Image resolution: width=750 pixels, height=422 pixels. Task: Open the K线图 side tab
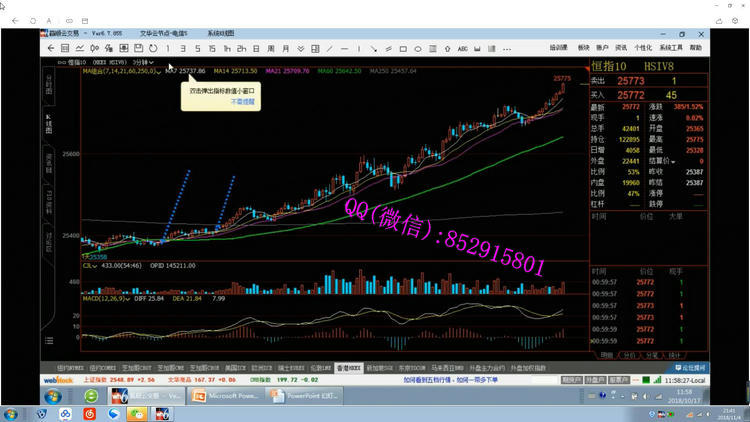[x=47, y=128]
